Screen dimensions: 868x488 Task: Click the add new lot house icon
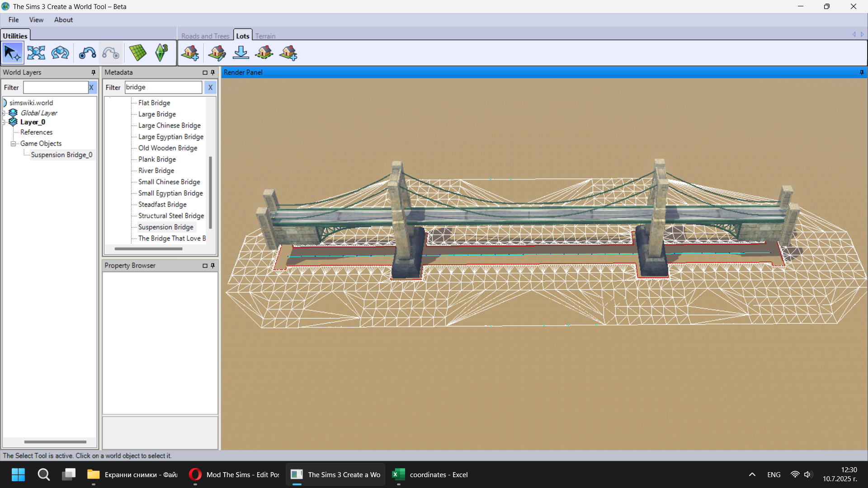click(x=190, y=53)
